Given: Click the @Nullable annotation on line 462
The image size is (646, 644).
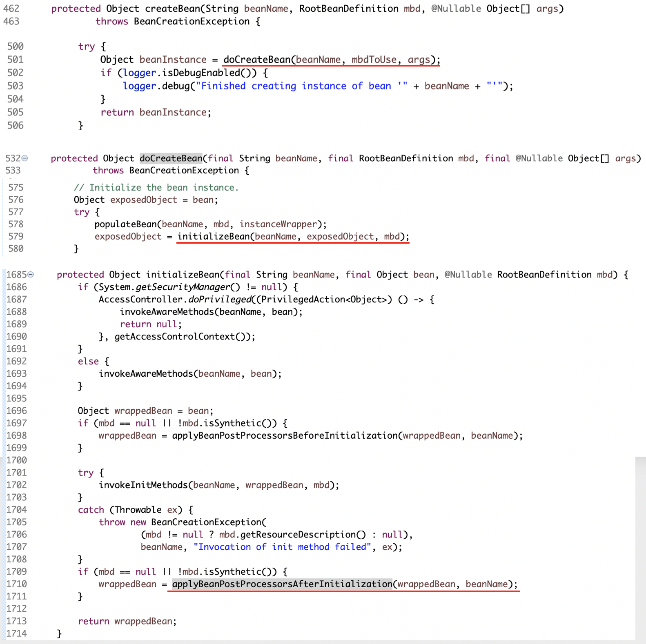Looking at the screenshot, I should (456, 9).
